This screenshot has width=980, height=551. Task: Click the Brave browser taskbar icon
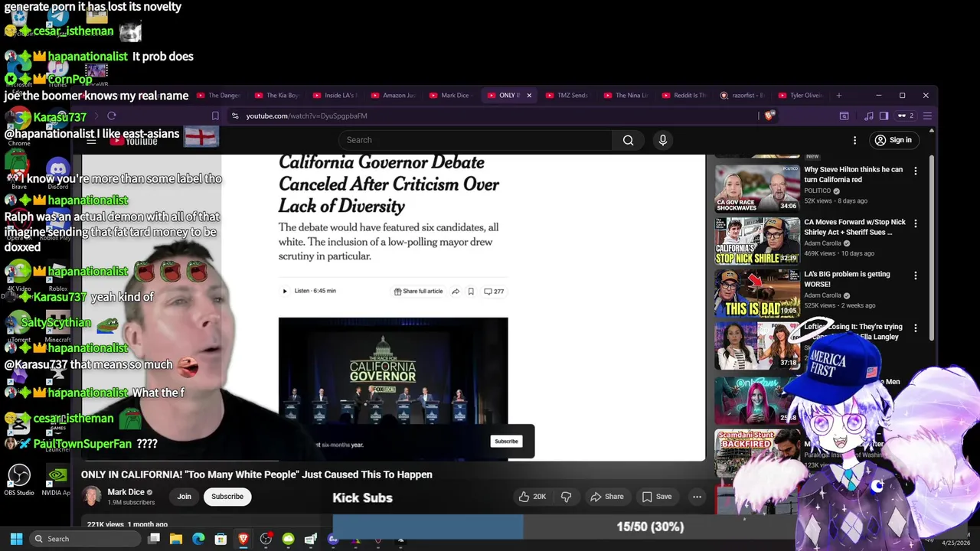243,539
